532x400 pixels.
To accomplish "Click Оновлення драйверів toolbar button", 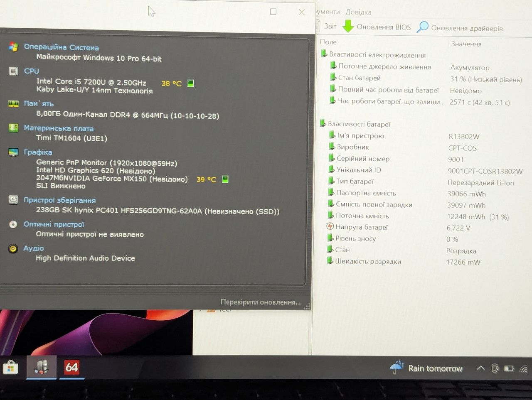I will tap(460, 28).
